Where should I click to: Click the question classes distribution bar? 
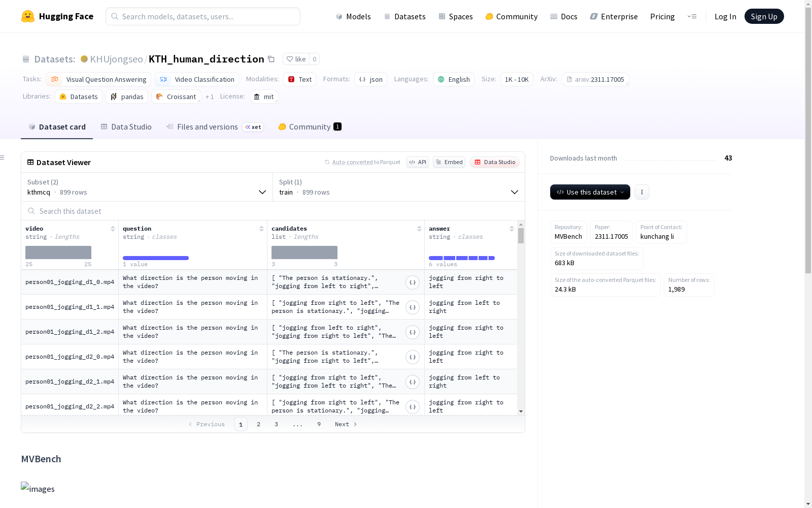pyautogui.click(x=156, y=258)
